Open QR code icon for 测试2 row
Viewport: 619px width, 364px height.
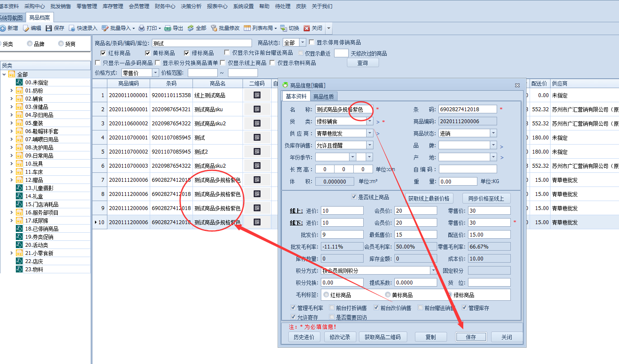257,151
